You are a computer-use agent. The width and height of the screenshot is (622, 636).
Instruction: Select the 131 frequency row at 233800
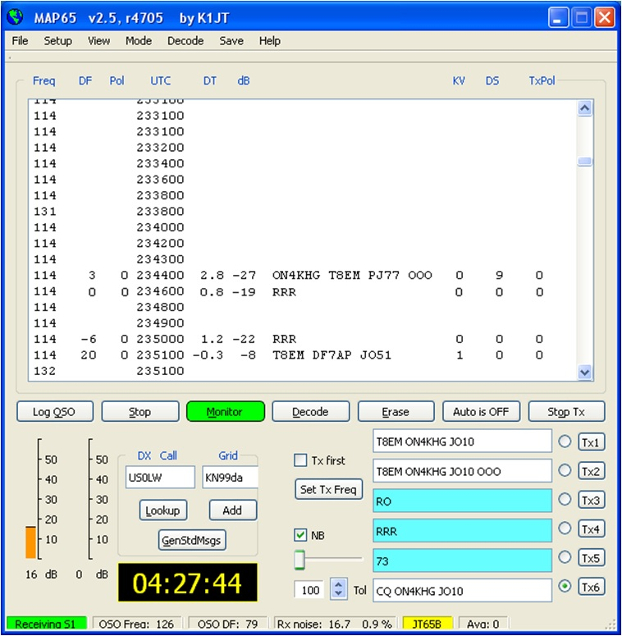(109, 211)
